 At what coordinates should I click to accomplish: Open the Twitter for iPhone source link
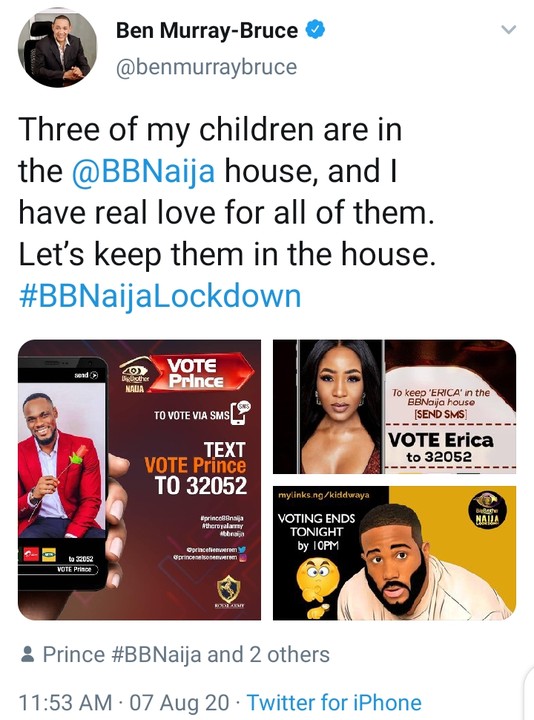[334, 703]
